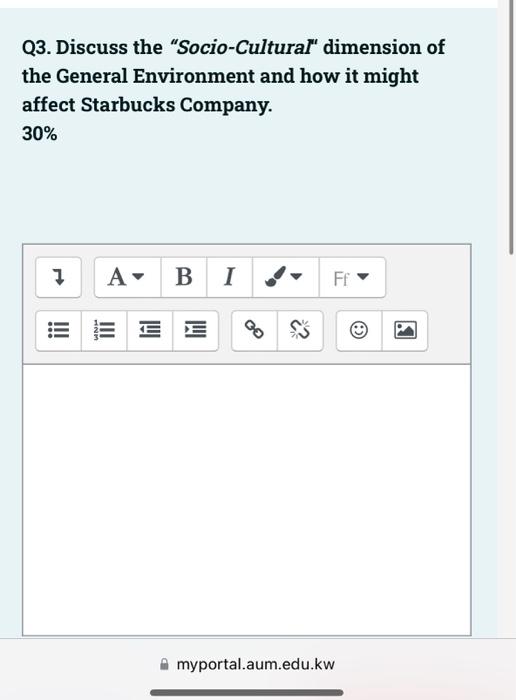
Task: Click the page scrollbar on right edge
Action: [511, 127]
